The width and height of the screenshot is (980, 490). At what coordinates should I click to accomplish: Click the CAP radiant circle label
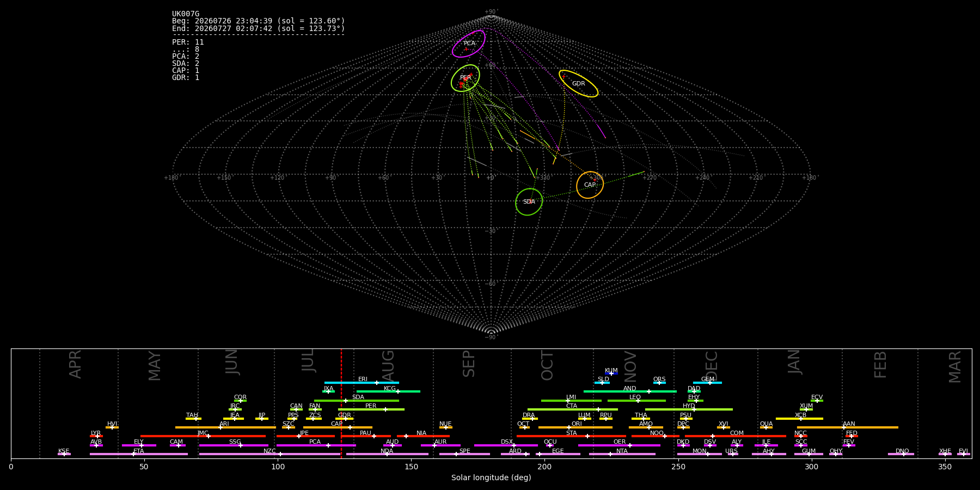[590, 185]
